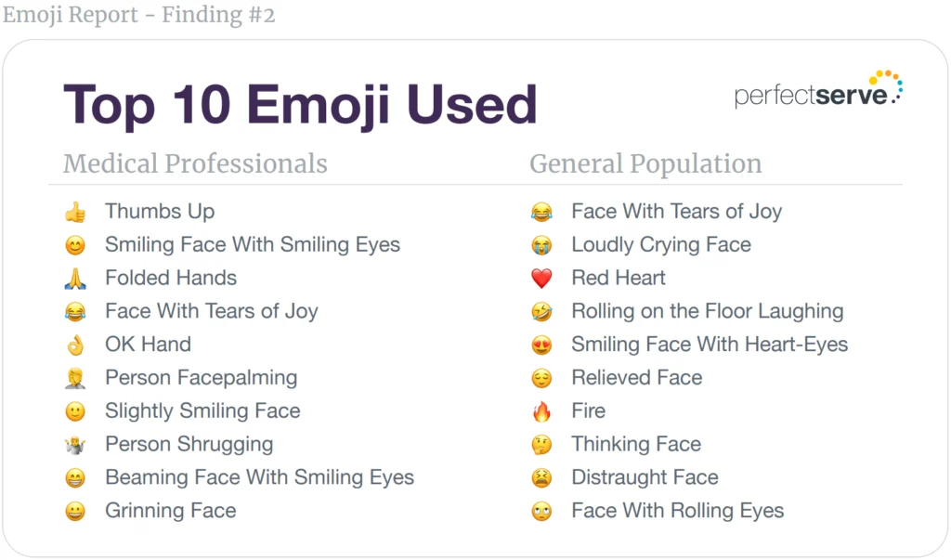Screen dimensions: 951x560
Task: Click the Loudly Crying Face emoji
Action: pos(541,245)
